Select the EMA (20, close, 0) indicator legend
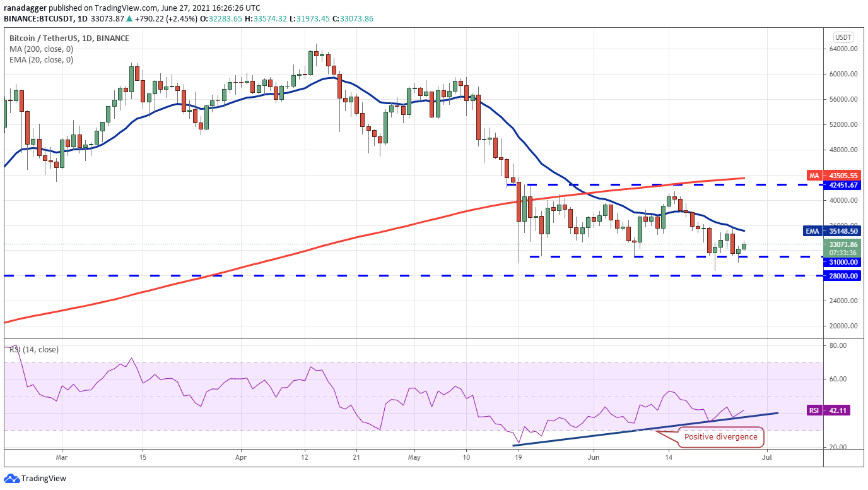The height and width of the screenshot is (490, 868). pyautogui.click(x=41, y=60)
